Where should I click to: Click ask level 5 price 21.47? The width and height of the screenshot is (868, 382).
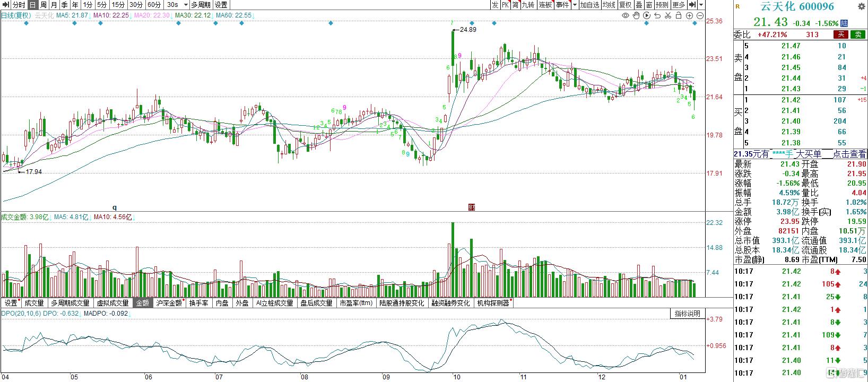pos(791,46)
